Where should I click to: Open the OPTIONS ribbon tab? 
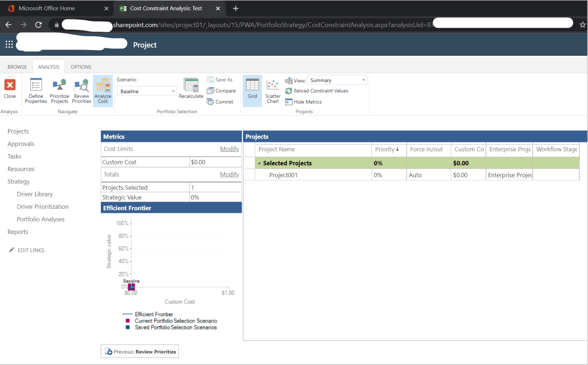pyautogui.click(x=81, y=67)
